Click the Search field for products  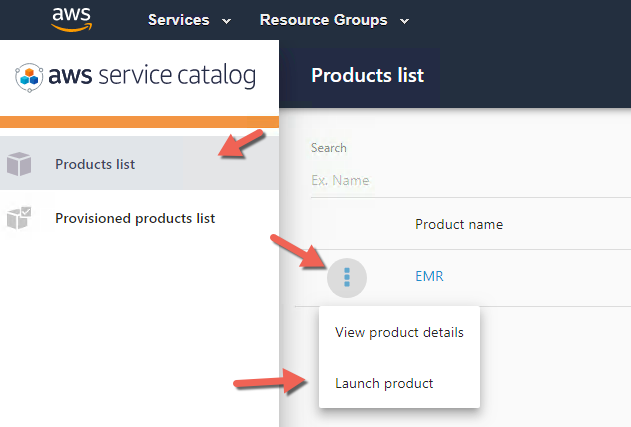click(x=471, y=180)
